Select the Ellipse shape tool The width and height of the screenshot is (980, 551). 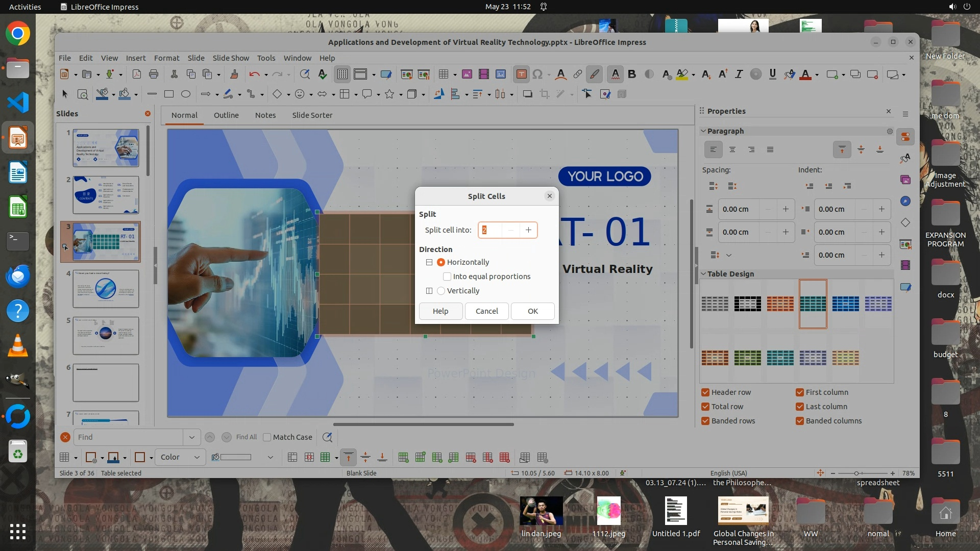[x=186, y=94]
